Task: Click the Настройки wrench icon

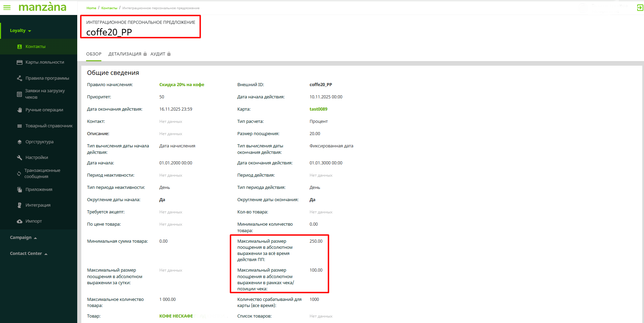Action: (19, 158)
